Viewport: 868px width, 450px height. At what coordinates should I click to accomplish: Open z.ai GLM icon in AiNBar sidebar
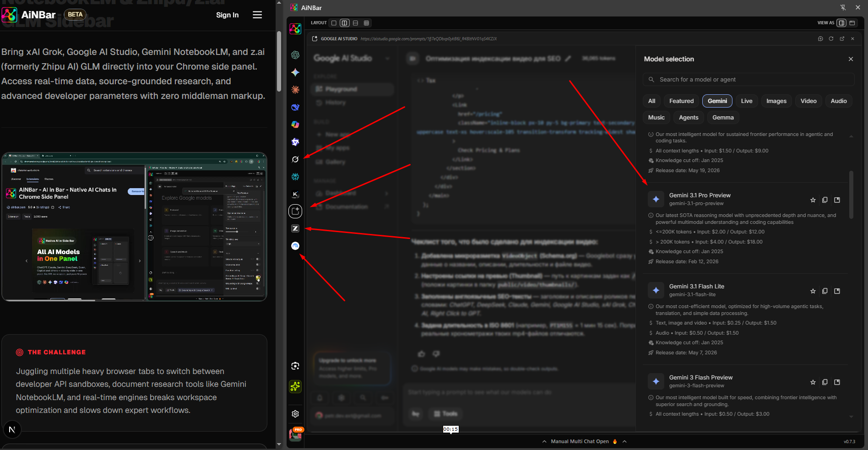pyautogui.click(x=295, y=228)
